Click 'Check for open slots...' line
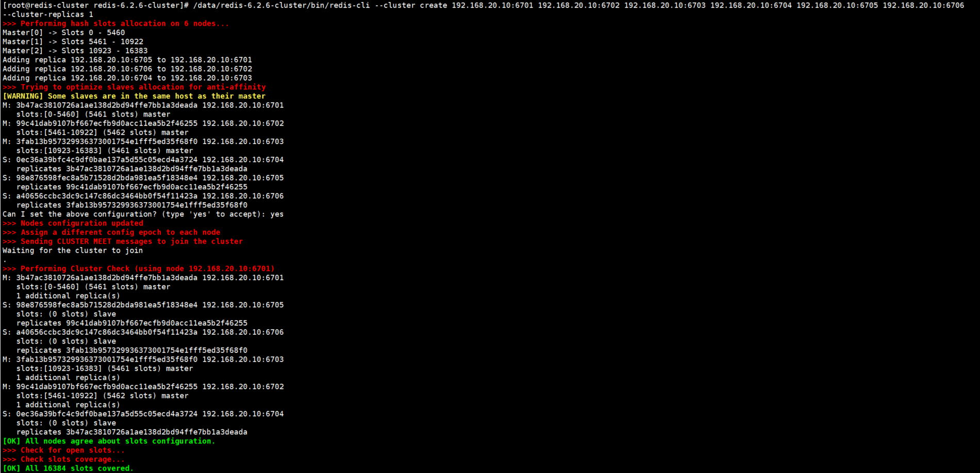The height and width of the screenshot is (473, 980). 64,450
